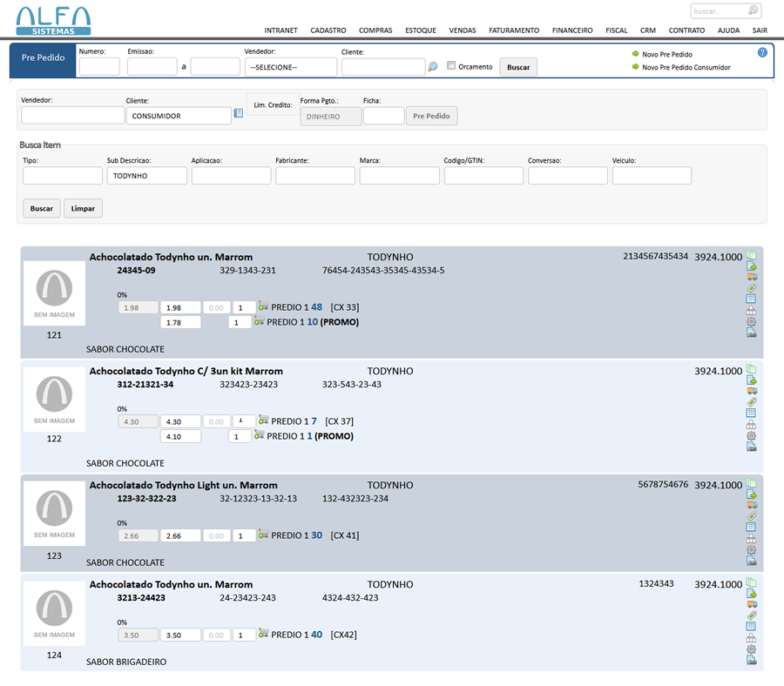
Task: Open the COMPRAS menu
Action: coord(375,30)
